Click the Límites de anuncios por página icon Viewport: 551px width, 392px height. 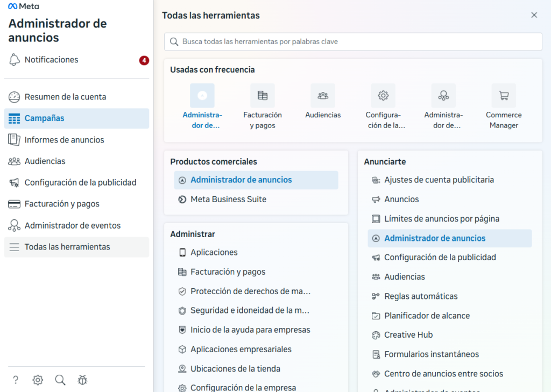376,219
